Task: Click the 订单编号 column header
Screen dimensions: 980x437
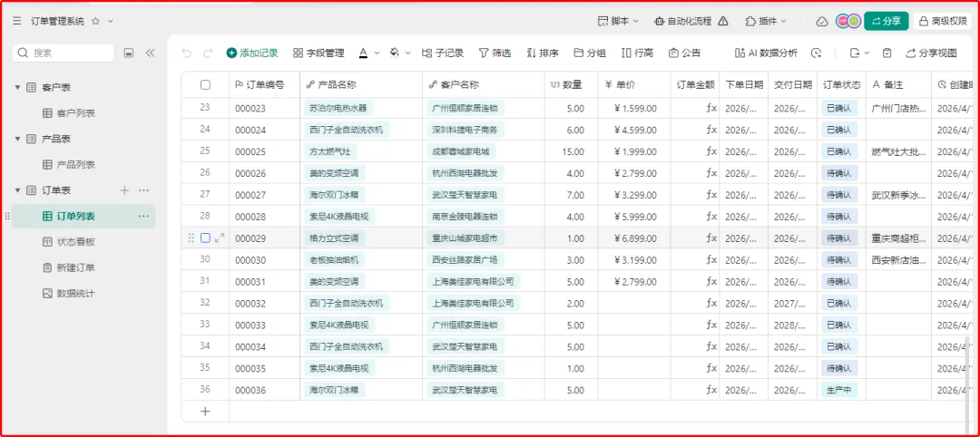Action: tap(264, 85)
